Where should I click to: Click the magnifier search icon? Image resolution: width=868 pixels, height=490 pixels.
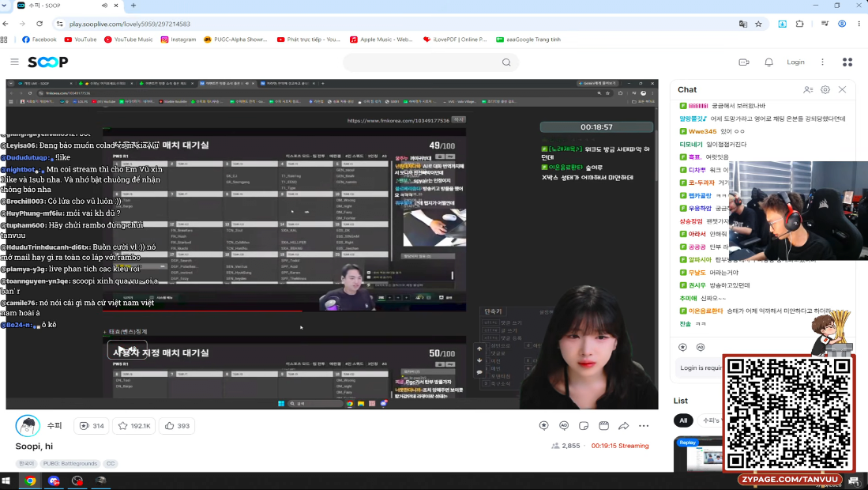tap(506, 62)
